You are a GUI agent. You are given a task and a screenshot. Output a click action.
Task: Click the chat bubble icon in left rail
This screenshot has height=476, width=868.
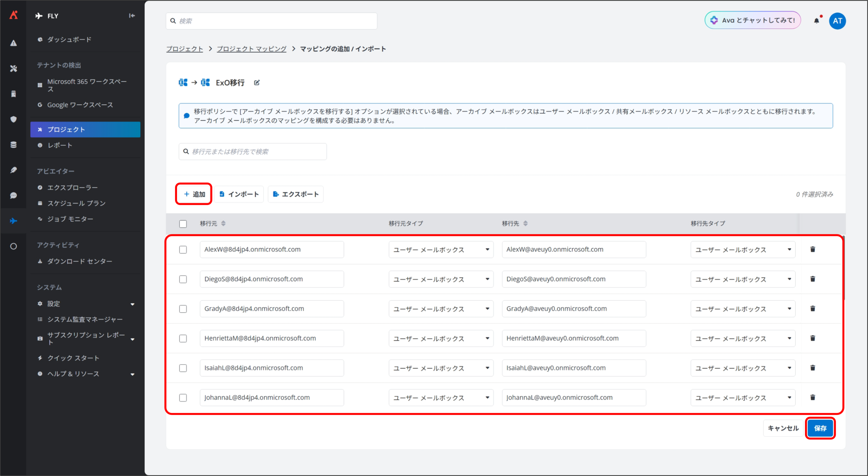click(x=13, y=196)
